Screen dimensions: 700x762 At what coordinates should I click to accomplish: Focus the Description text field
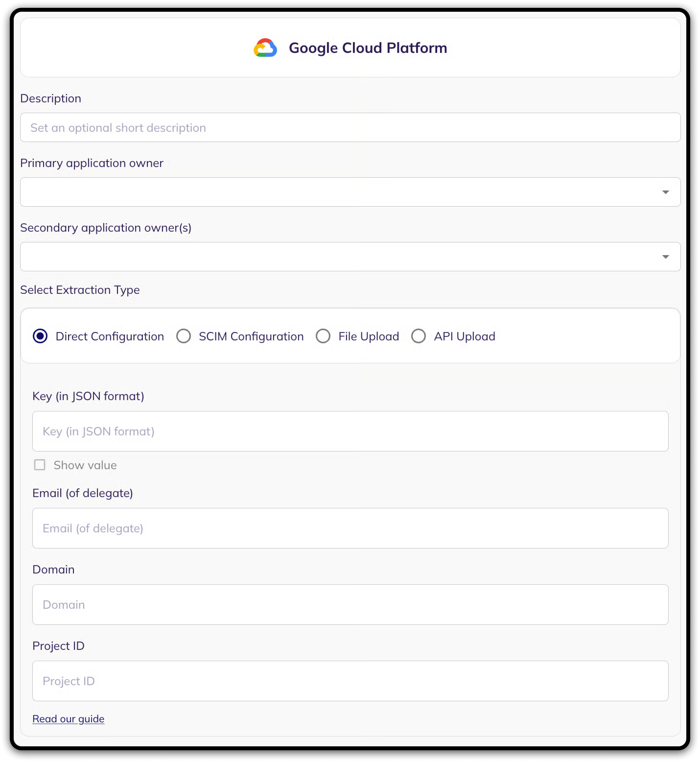click(x=350, y=128)
